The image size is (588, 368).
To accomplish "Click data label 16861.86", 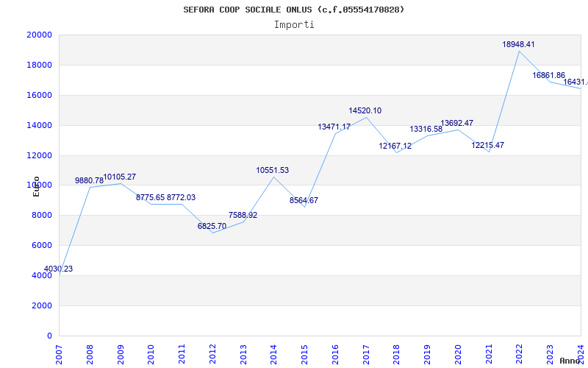I will click(x=548, y=76).
